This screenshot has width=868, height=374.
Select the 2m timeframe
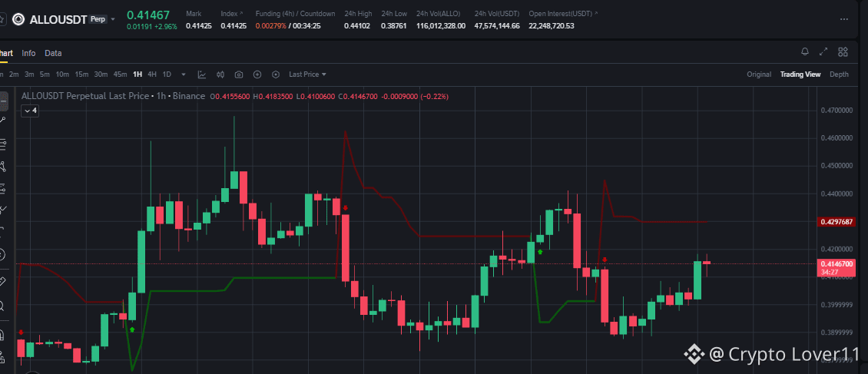point(14,74)
